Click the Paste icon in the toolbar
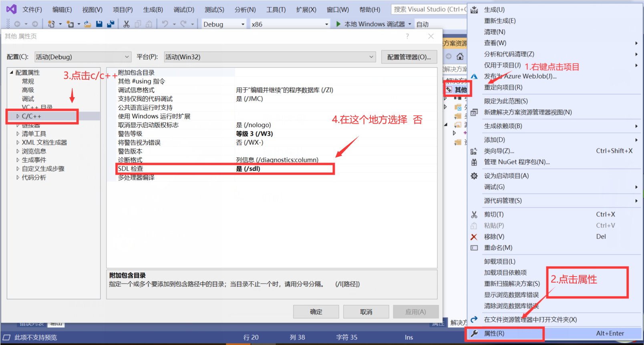The width and height of the screenshot is (644, 345). tap(149, 24)
